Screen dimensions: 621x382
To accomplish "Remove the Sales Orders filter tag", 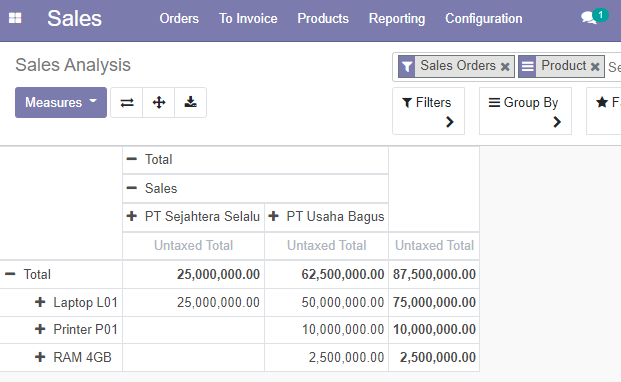I will tap(505, 67).
